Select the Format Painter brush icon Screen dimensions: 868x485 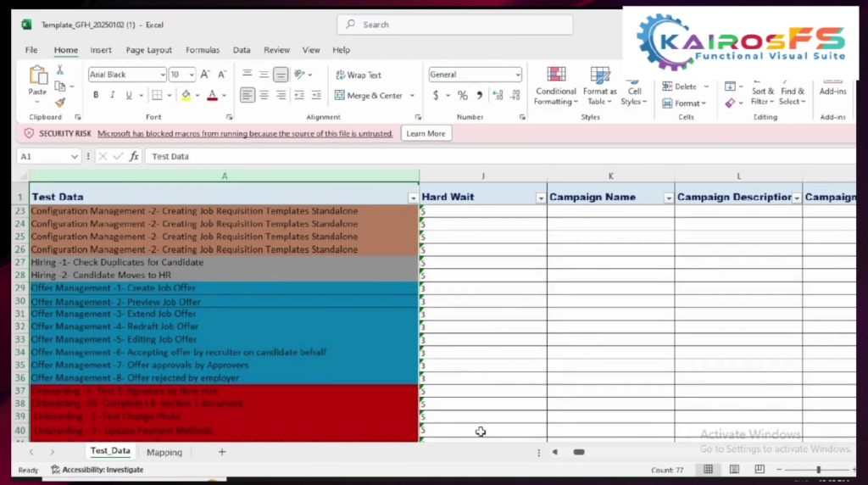point(60,103)
